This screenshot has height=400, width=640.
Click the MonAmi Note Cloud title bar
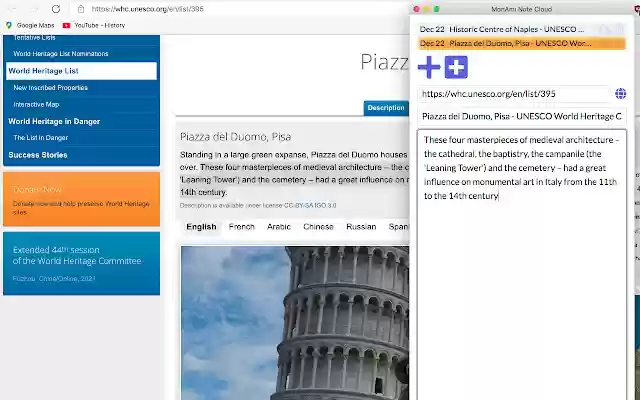click(x=522, y=9)
